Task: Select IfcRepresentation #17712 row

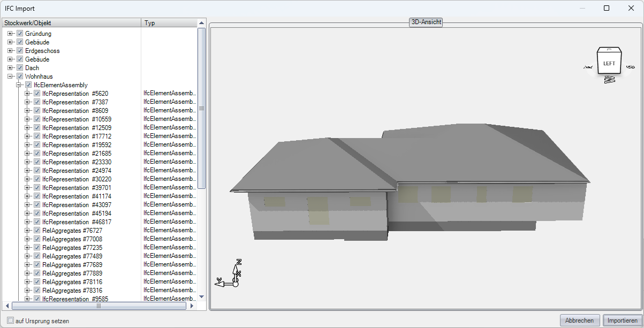Action: [x=77, y=136]
